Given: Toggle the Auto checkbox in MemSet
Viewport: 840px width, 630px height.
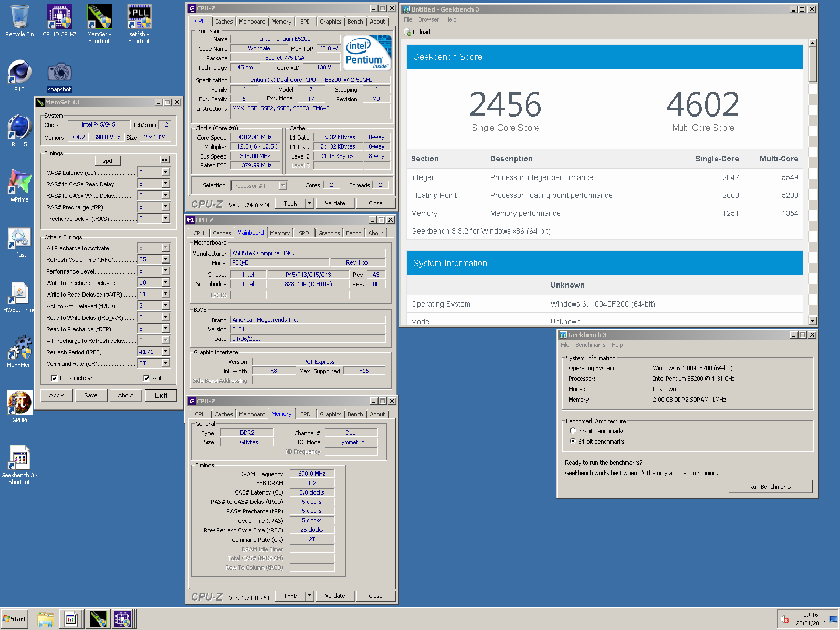Looking at the screenshot, I should click(x=146, y=378).
